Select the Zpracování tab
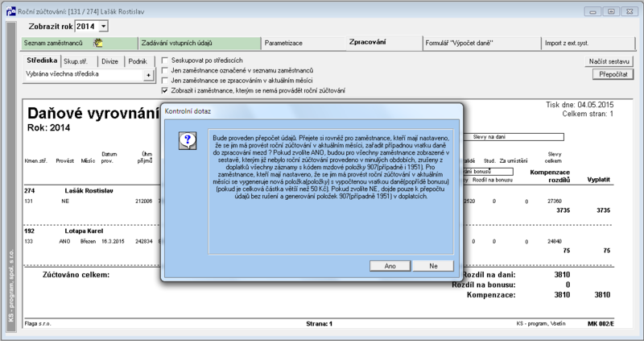Image resolution: width=644 pixels, height=341 pixels. [x=384, y=43]
